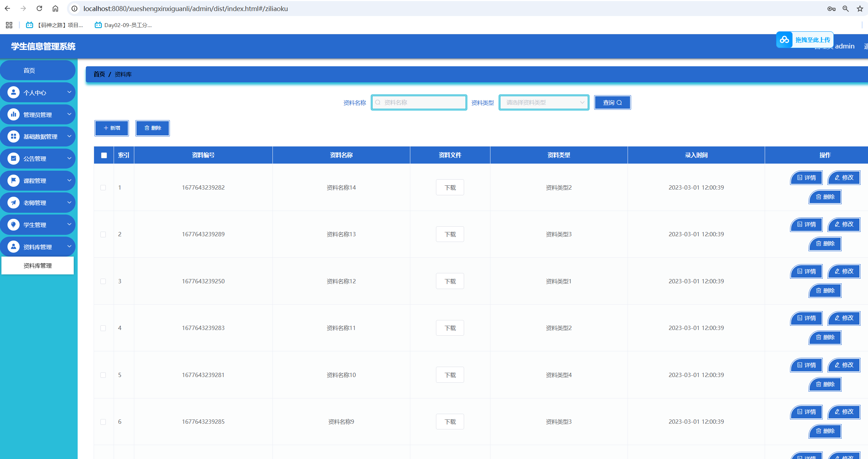Click the 个人中心 user icon in sidebar
This screenshot has width=868, height=459.
(x=14, y=93)
